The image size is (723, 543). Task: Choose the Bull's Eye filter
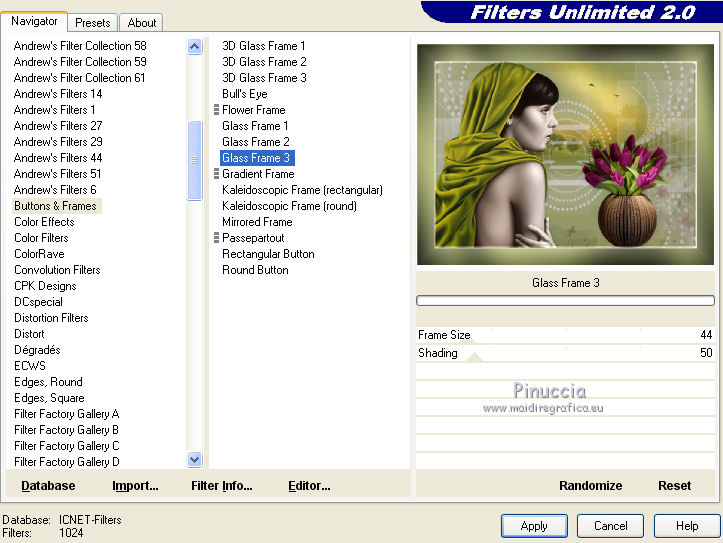point(245,94)
